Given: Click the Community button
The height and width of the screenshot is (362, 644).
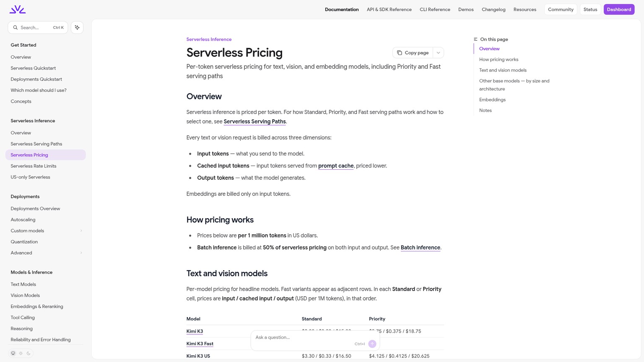Looking at the screenshot, I should (561, 9).
